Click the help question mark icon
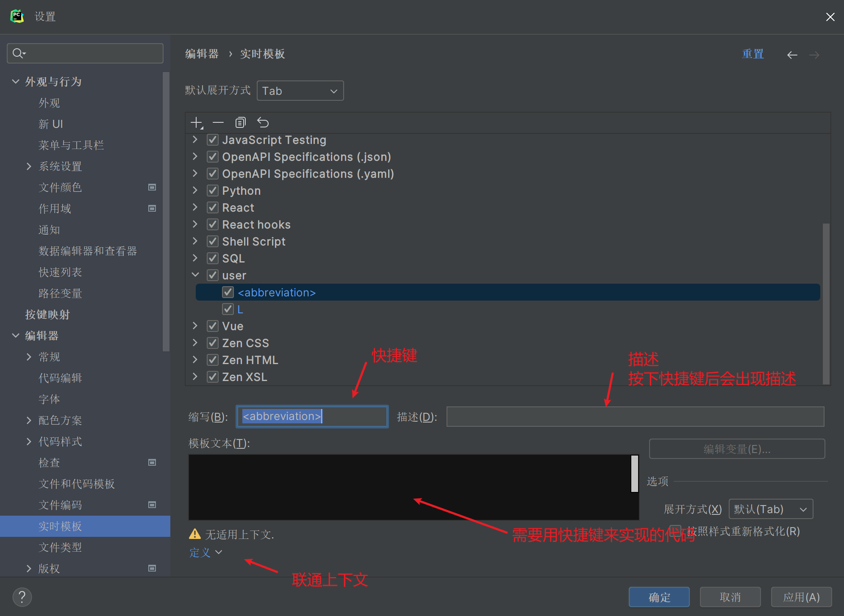Viewport: 844px width, 616px height. pyautogui.click(x=22, y=597)
